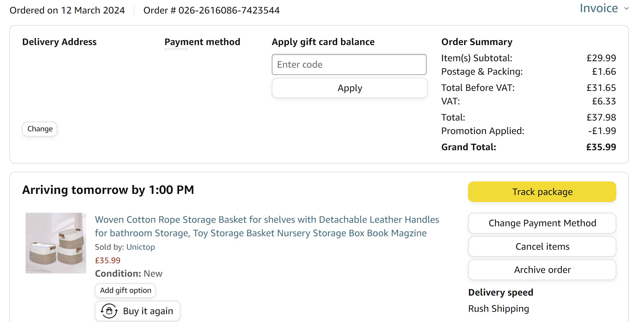Open the Invoice link
The width and height of the screenshot is (644, 322).
(598, 8)
